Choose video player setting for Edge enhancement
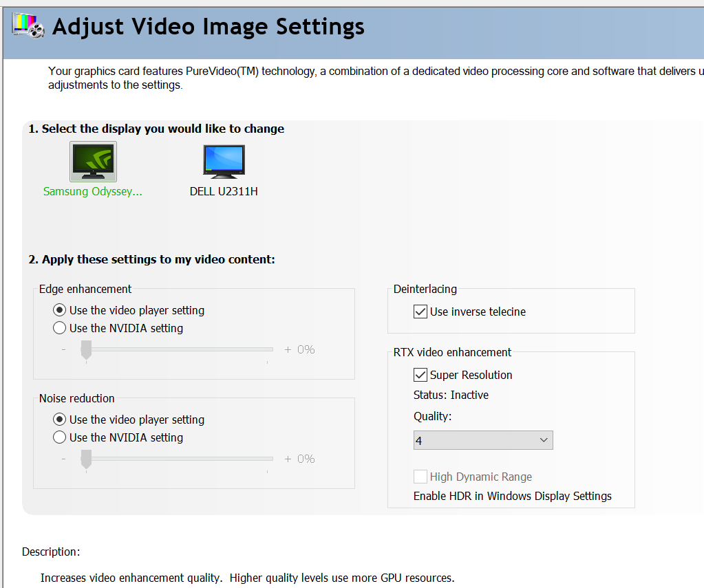704x588 pixels. (59, 310)
